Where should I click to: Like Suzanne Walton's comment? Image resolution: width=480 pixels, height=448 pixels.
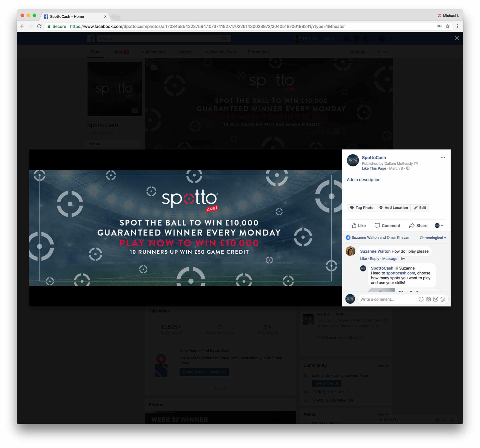coord(363,259)
